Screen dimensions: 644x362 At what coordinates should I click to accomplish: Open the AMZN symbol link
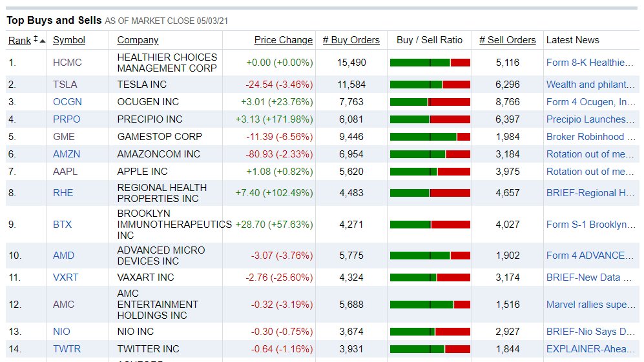click(67, 154)
